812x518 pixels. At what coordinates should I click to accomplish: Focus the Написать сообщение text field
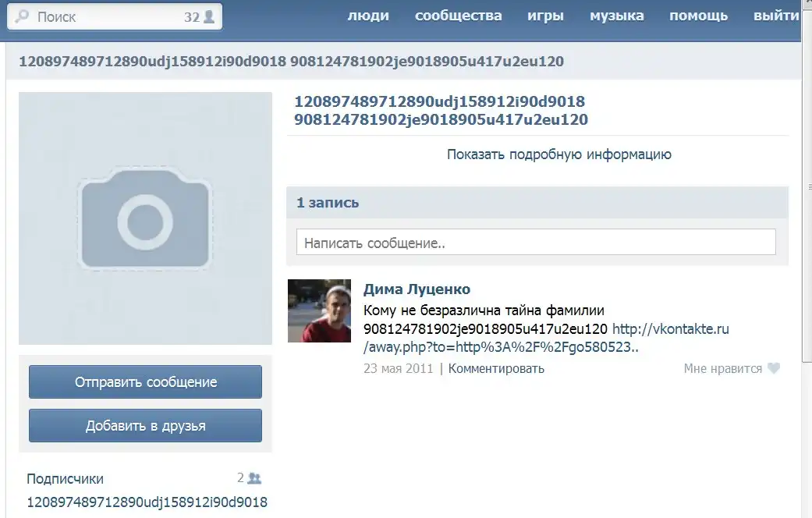coord(536,243)
